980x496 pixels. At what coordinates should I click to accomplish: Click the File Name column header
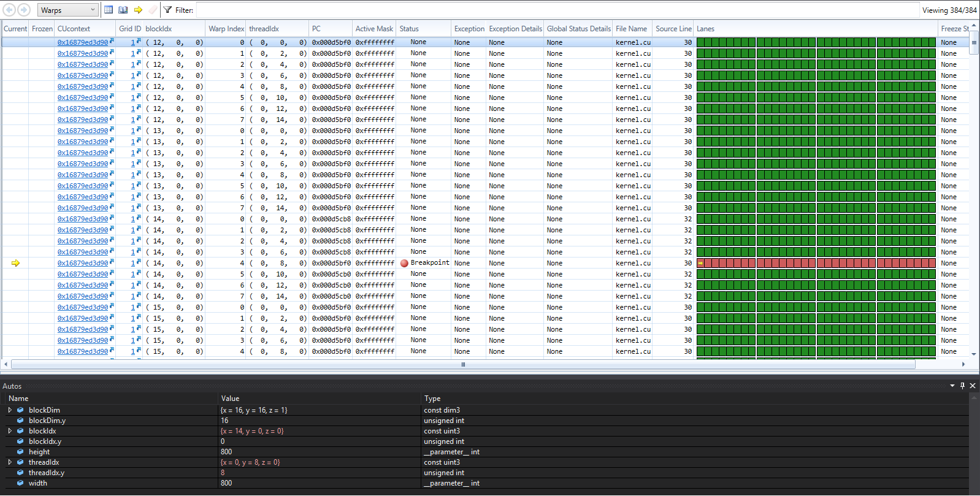coord(632,29)
